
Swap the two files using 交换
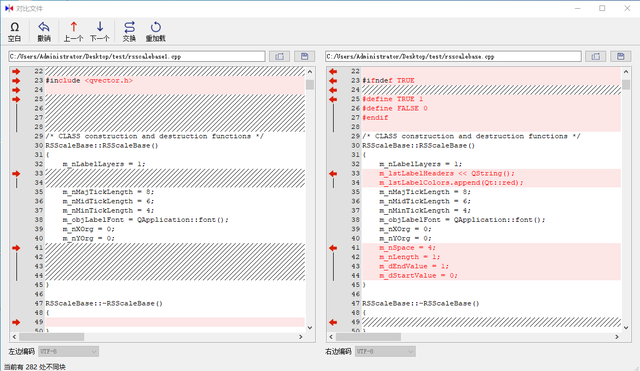point(129,31)
